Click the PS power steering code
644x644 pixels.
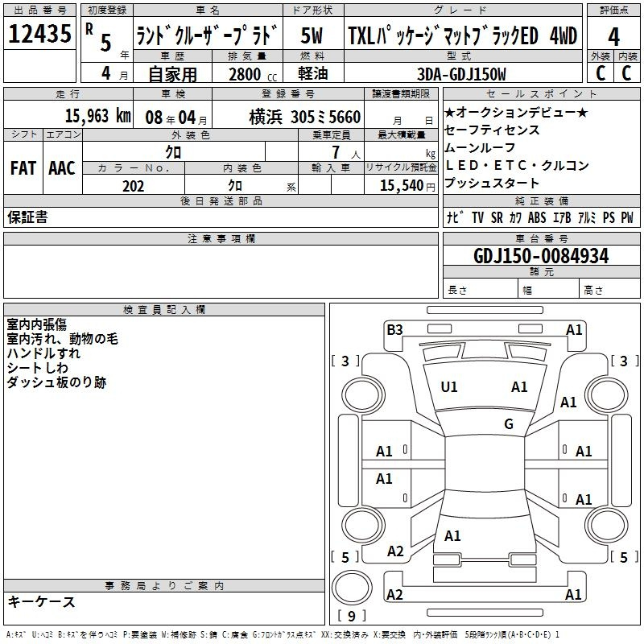(609, 217)
